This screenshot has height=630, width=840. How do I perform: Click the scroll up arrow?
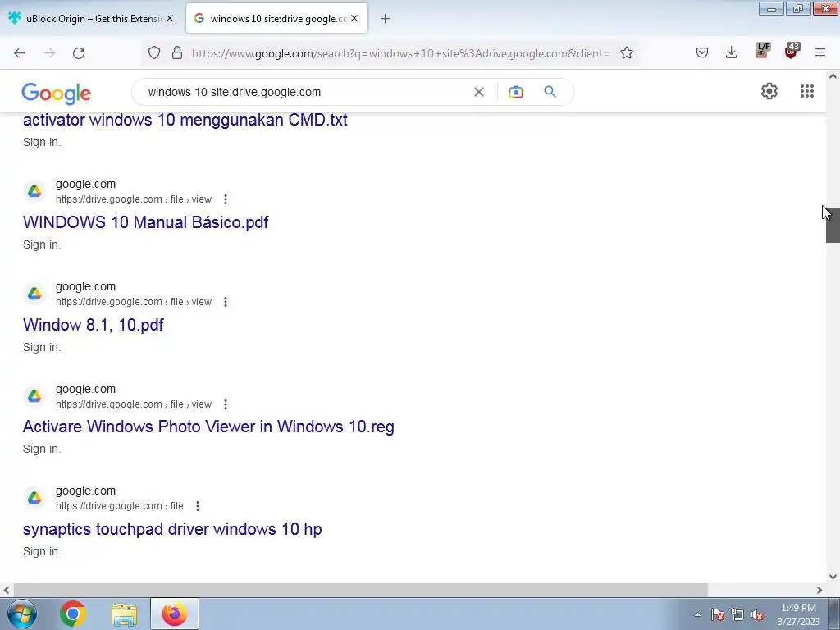point(833,76)
